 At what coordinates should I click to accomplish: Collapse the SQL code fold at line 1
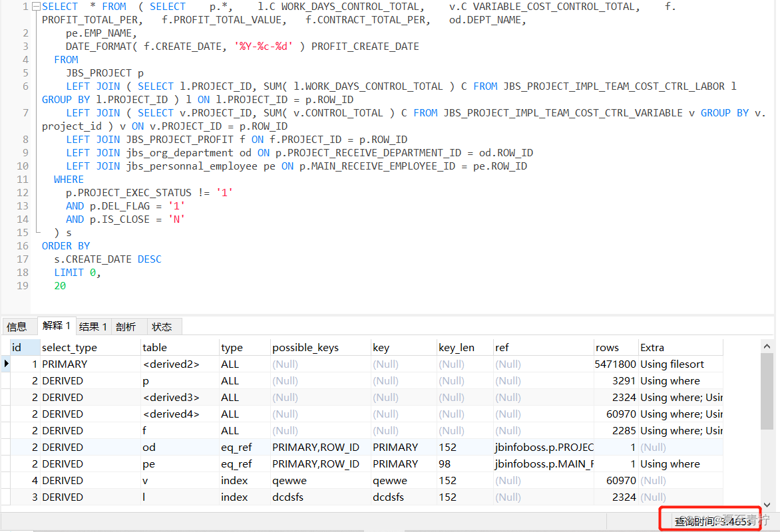click(36, 7)
